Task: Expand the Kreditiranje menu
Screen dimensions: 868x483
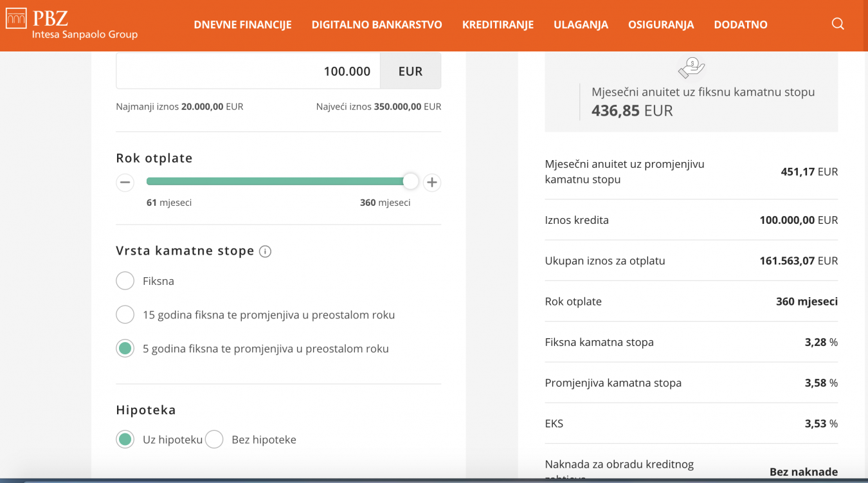Action: pos(498,25)
